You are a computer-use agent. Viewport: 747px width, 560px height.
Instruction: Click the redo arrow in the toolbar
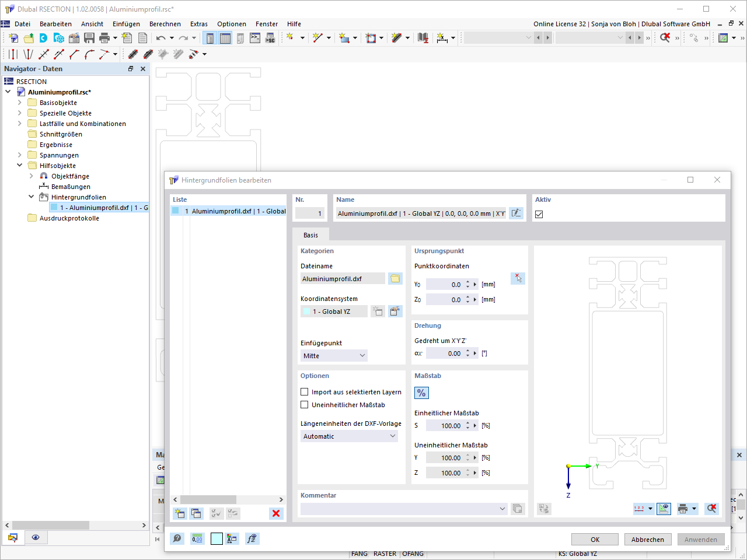183,38
